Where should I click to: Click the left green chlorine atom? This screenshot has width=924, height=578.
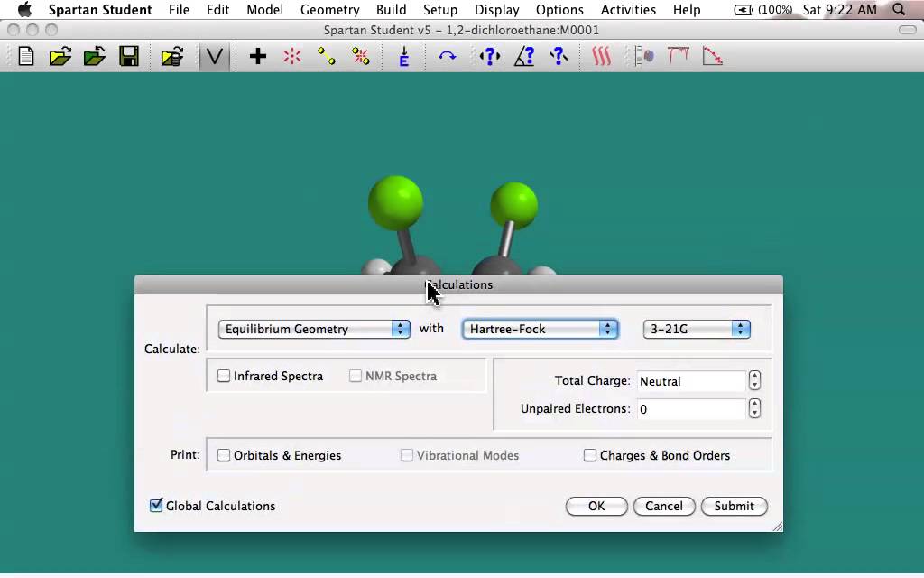pos(395,202)
